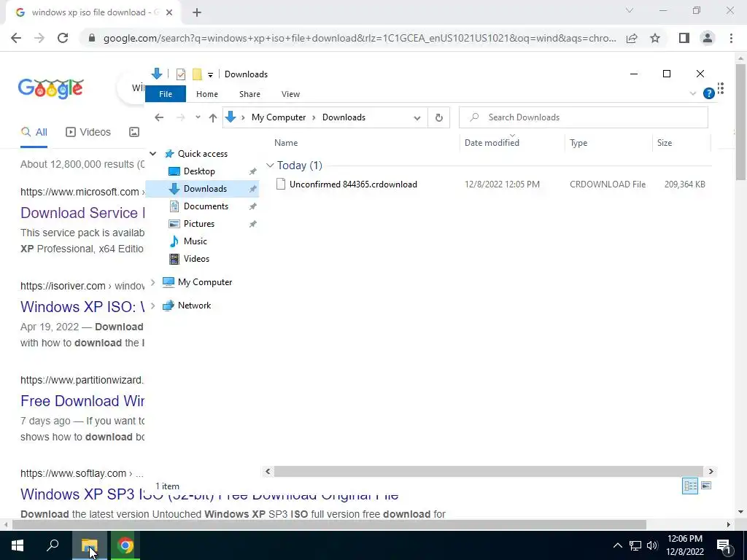The width and height of the screenshot is (747, 560).
Task: Open Videos folder in sidebar
Action: (196, 259)
